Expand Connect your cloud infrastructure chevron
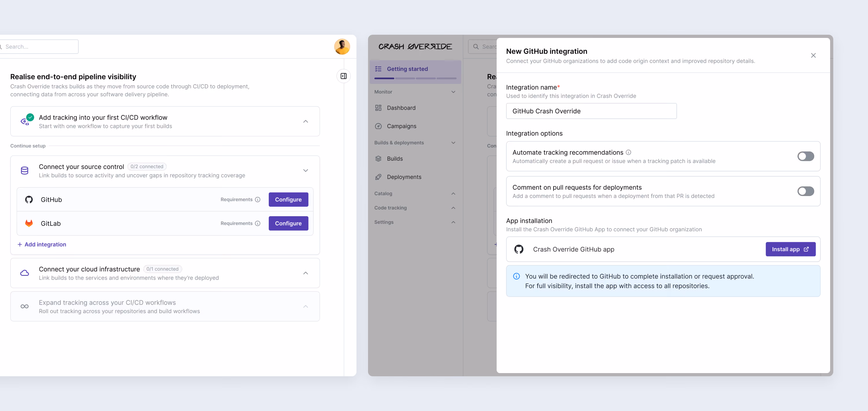 [305, 273]
